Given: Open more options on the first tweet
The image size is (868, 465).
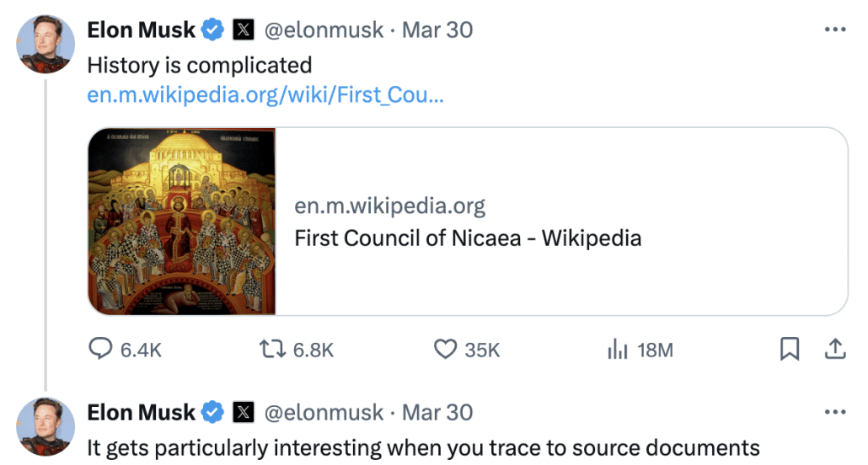Looking at the screenshot, I should click(x=834, y=30).
